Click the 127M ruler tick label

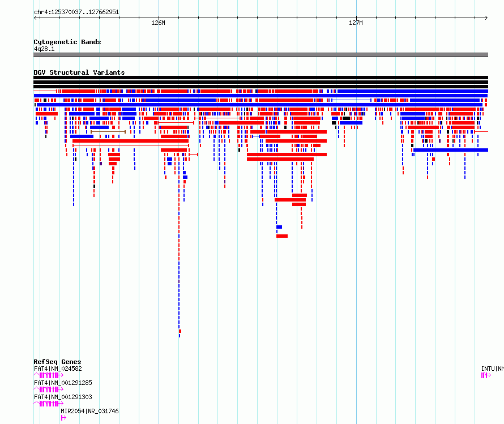coord(356,23)
